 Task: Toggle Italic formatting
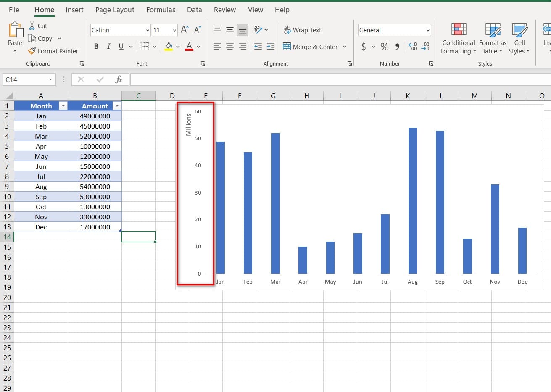pyautogui.click(x=109, y=47)
